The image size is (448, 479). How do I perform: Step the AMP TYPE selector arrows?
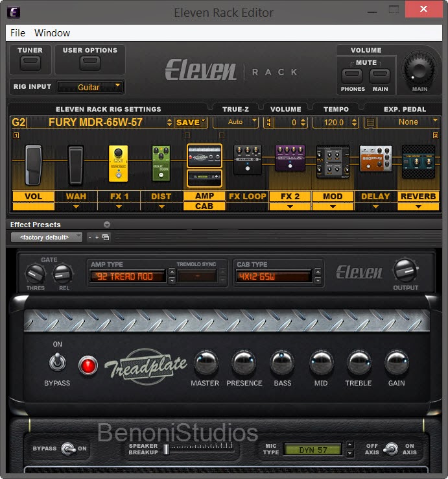coord(172,276)
